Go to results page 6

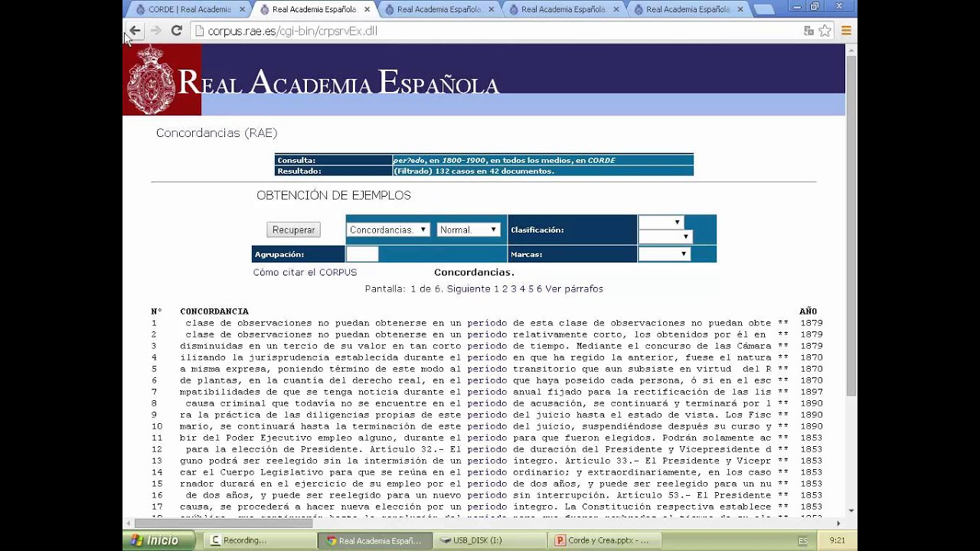pos(539,289)
